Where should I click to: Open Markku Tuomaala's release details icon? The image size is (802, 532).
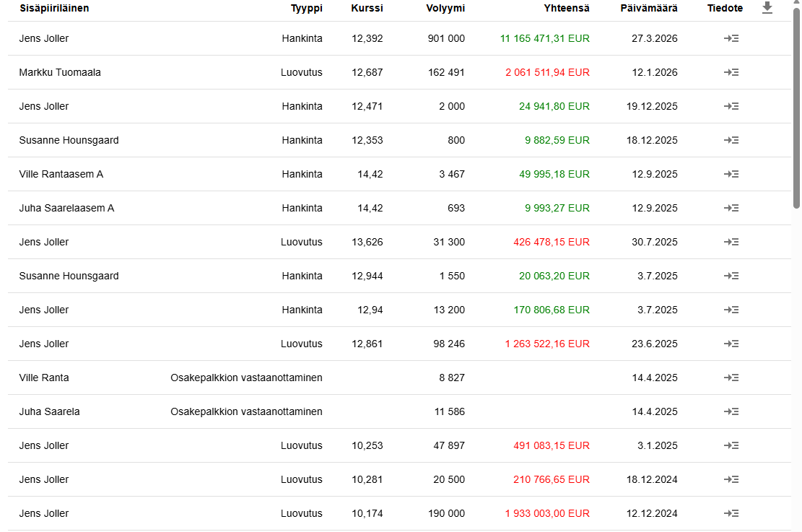point(731,72)
